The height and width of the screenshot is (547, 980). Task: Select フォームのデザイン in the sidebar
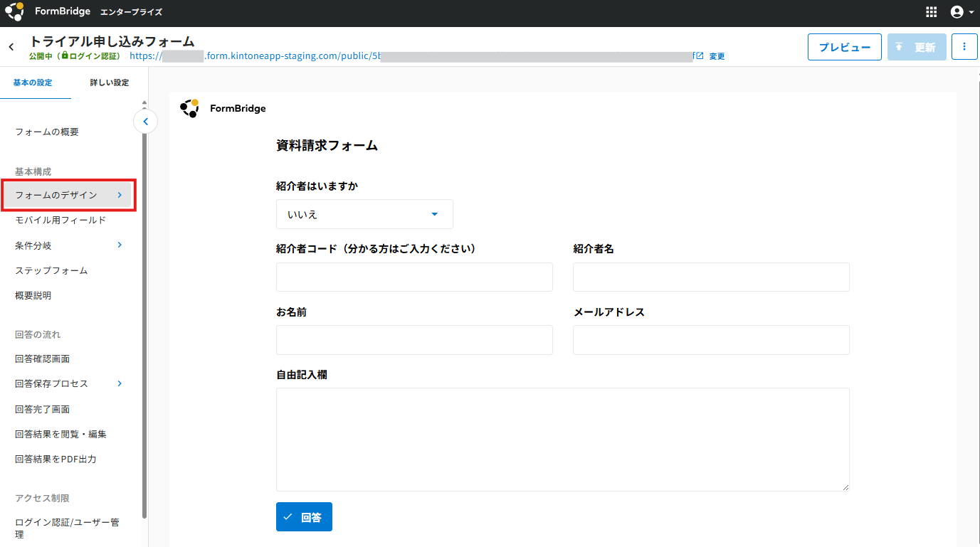tap(68, 195)
